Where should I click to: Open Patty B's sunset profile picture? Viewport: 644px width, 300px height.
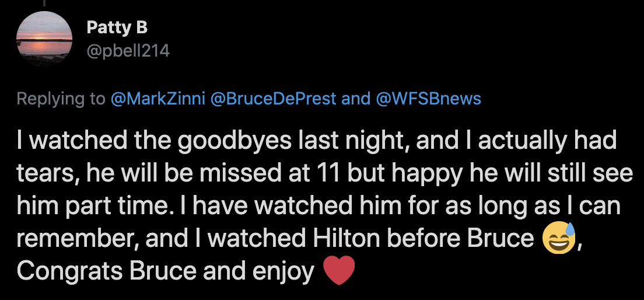tap(44, 39)
